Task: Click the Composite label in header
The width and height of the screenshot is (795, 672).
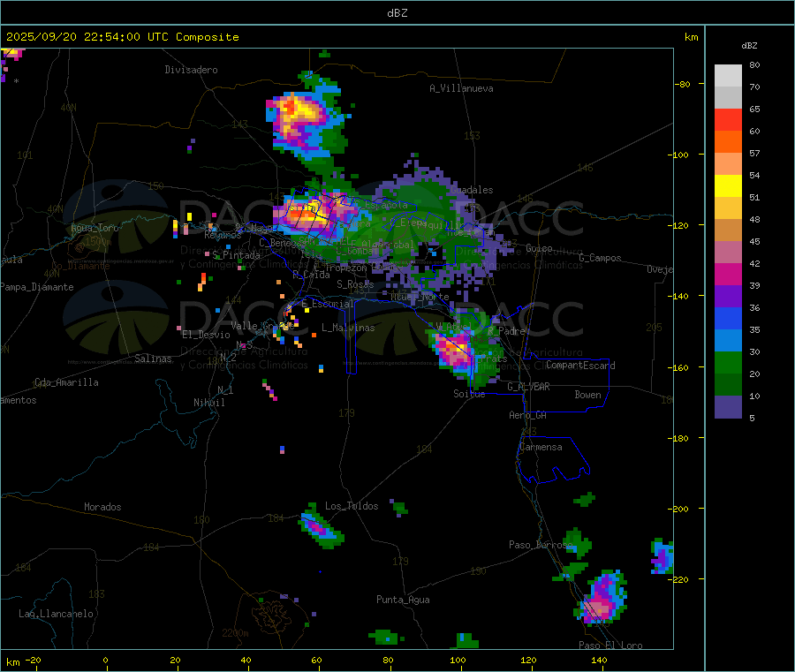Action: [208, 37]
